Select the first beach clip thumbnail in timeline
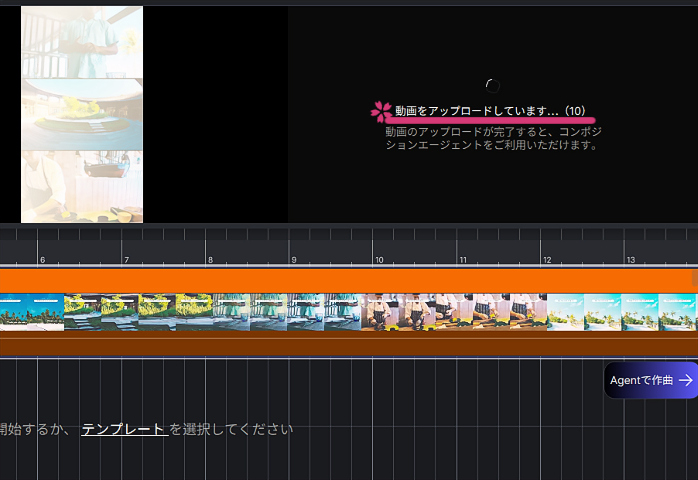Screen dimensions: 698x480 coord(32,312)
